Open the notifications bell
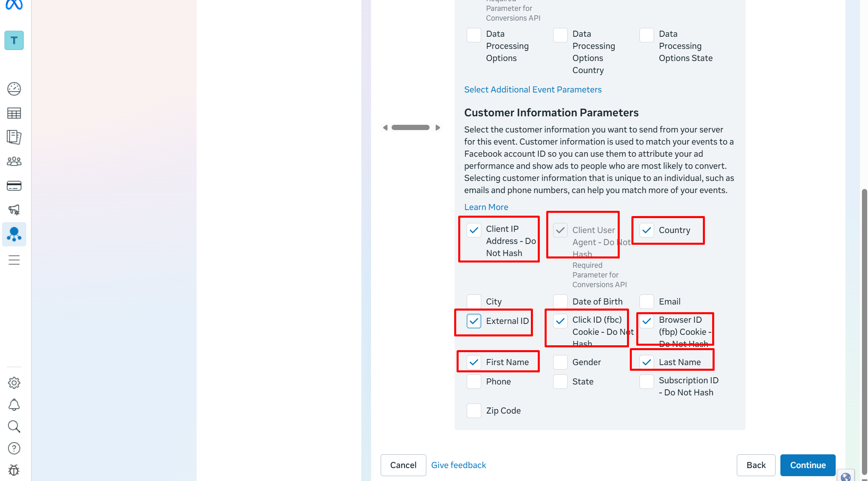The height and width of the screenshot is (481, 868). click(x=14, y=405)
